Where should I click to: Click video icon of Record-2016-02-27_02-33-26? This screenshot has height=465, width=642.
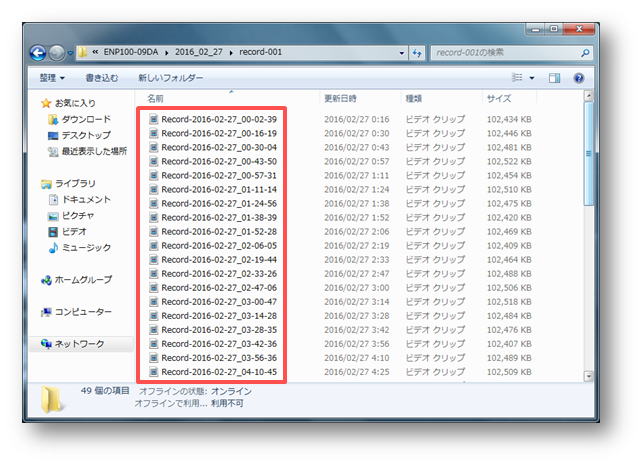tap(154, 273)
